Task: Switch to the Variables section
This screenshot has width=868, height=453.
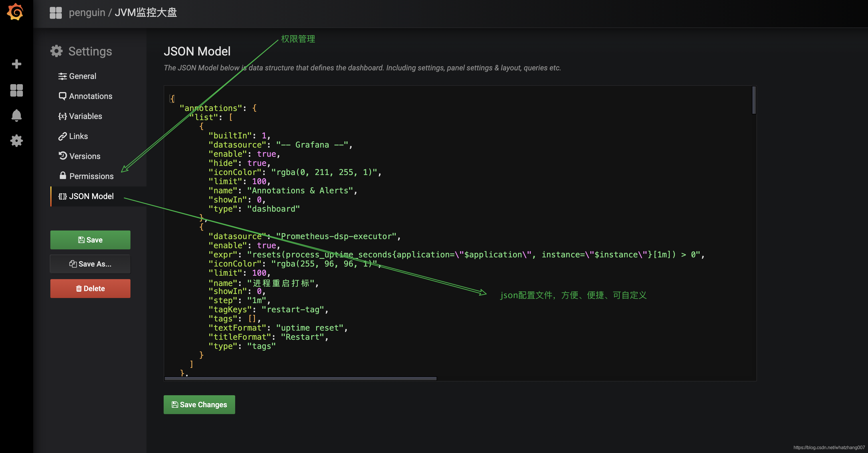Action: (x=85, y=116)
